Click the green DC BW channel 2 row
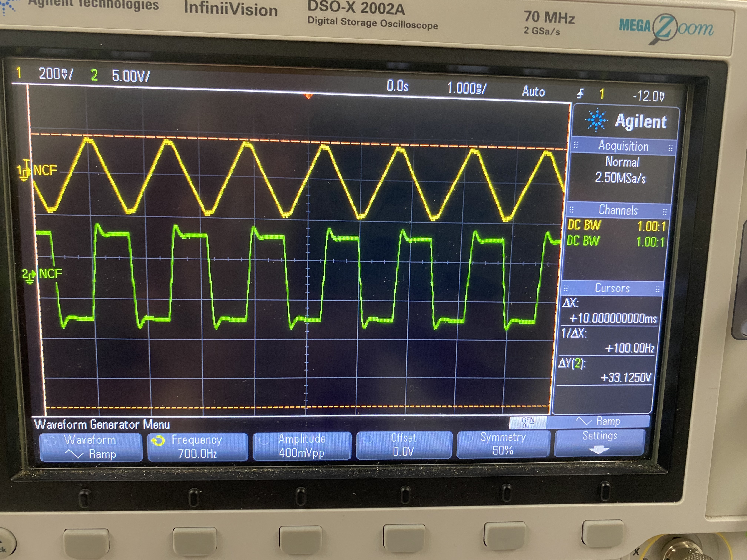The height and width of the screenshot is (560, 747). tap(616, 241)
